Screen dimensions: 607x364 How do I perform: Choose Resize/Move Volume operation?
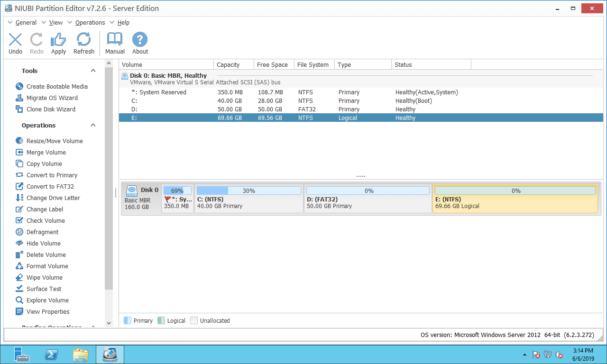[54, 141]
